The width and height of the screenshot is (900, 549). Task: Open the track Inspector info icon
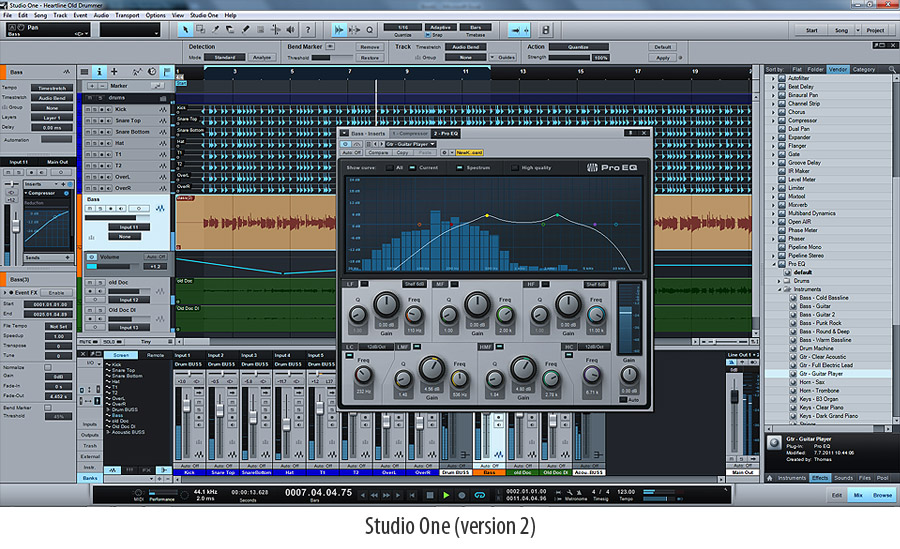pyautogui.click(x=99, y=72)
